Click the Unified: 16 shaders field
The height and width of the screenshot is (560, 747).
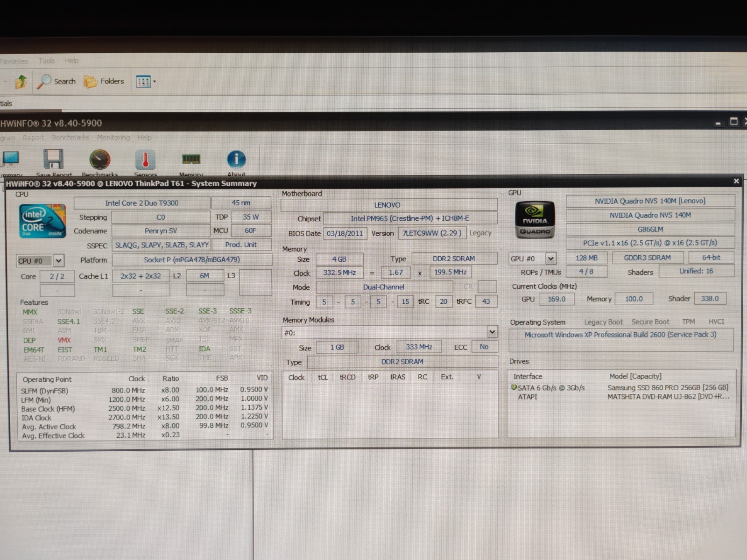pyautogui.click(x=696, y=271)
